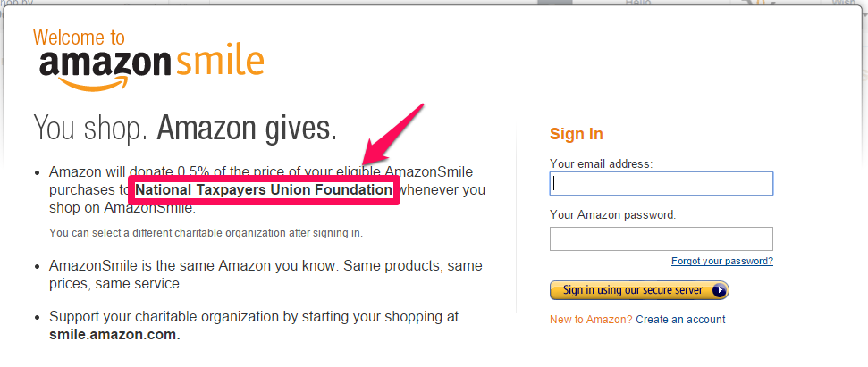Click the orange Welcome to text

80,38
